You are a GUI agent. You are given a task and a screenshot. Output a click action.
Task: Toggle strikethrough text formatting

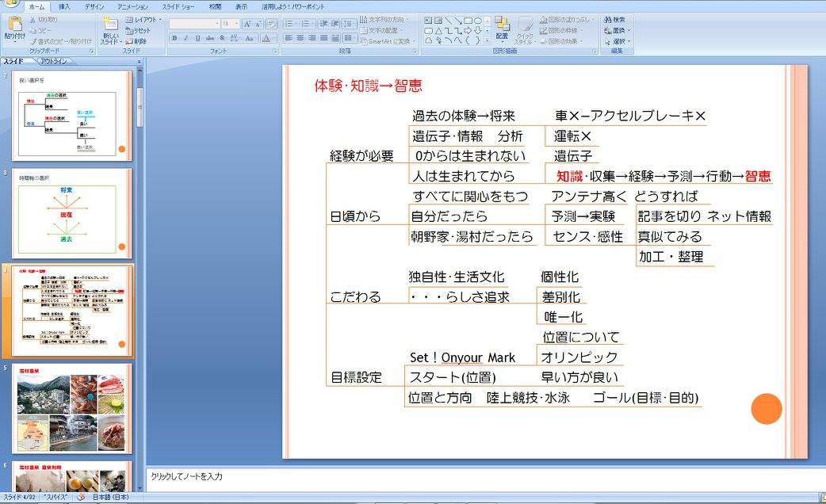point(210,39)
